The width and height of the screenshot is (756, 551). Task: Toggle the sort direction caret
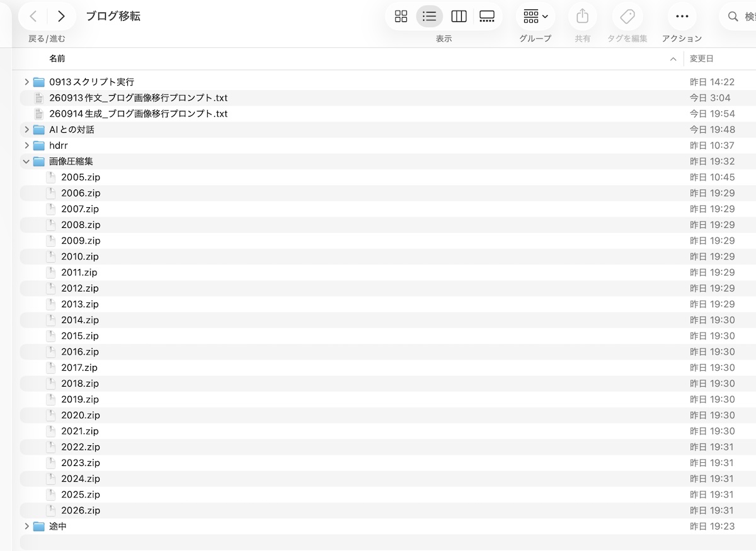coord(673,59)
